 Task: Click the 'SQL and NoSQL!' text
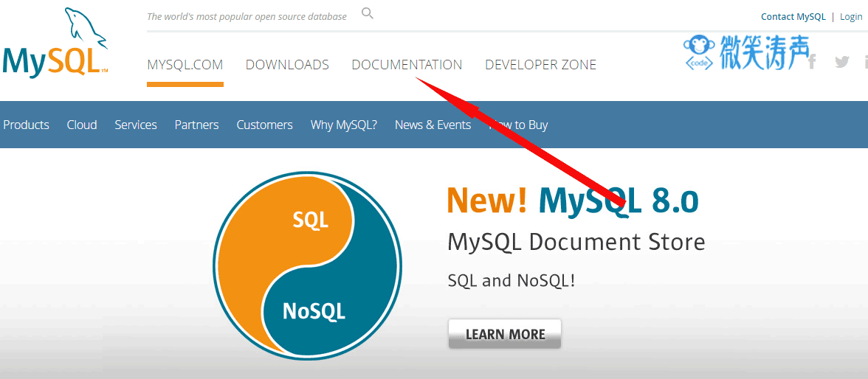pos(512,280)
